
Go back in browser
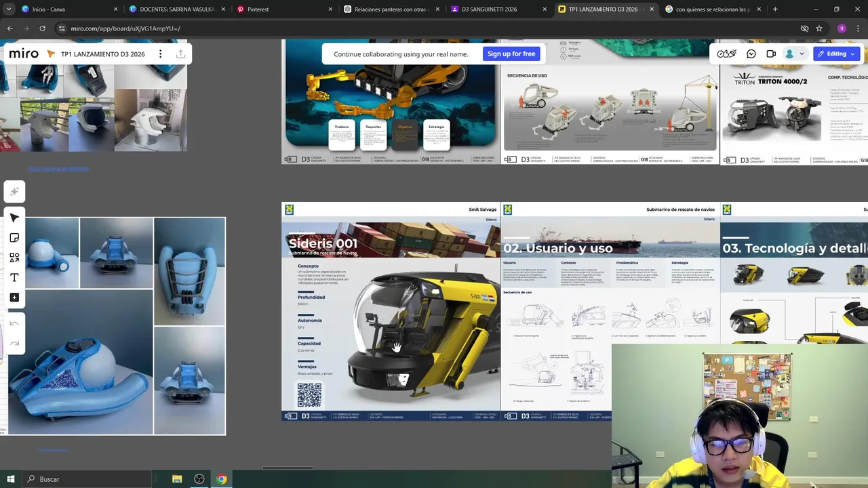pos(9,28)
